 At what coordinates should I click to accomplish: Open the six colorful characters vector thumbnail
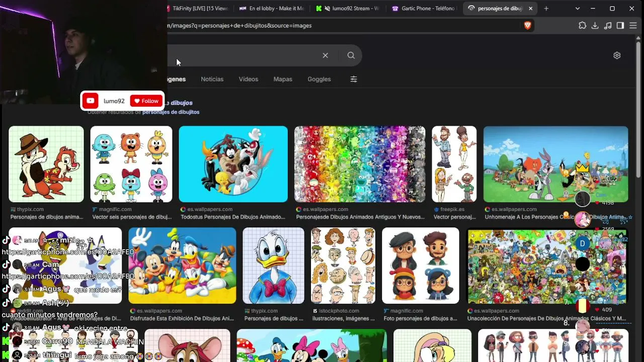point(131,164)
